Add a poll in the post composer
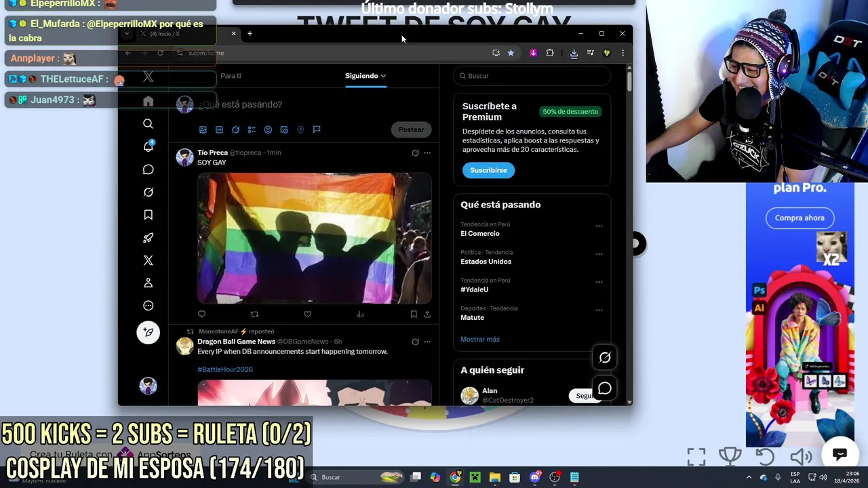Image resolution: width=868 pixels, height=488 pixels. (x=252, y=129)
